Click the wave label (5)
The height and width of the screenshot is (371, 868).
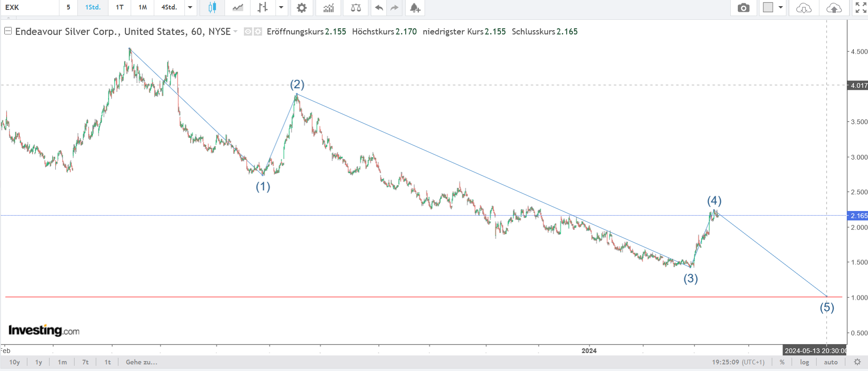[827, 307]
